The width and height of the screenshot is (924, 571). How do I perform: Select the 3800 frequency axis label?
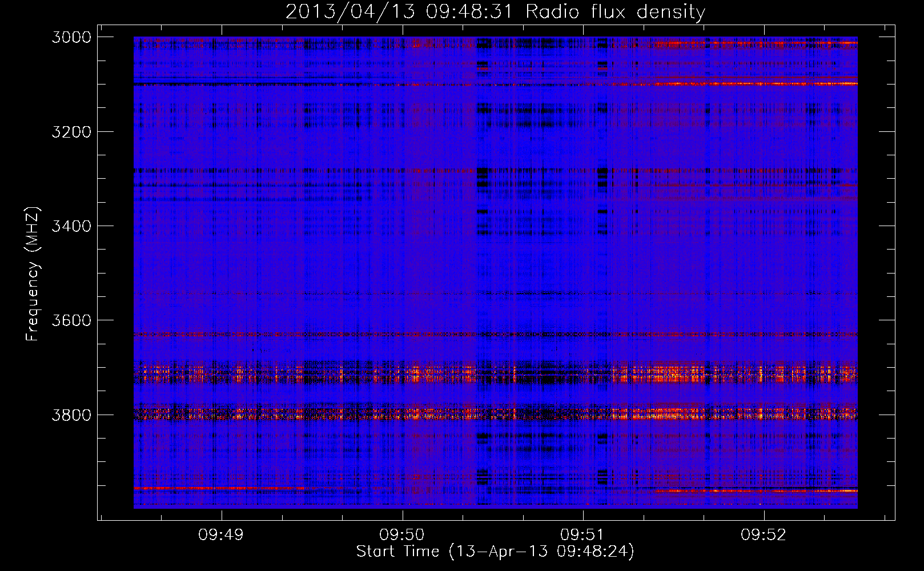point(71,415)
